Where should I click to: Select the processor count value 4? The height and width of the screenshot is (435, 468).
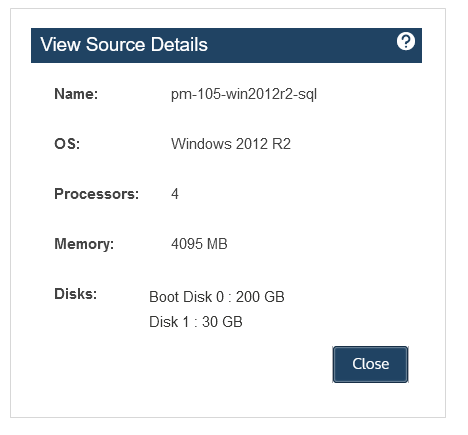click(175, 194)
